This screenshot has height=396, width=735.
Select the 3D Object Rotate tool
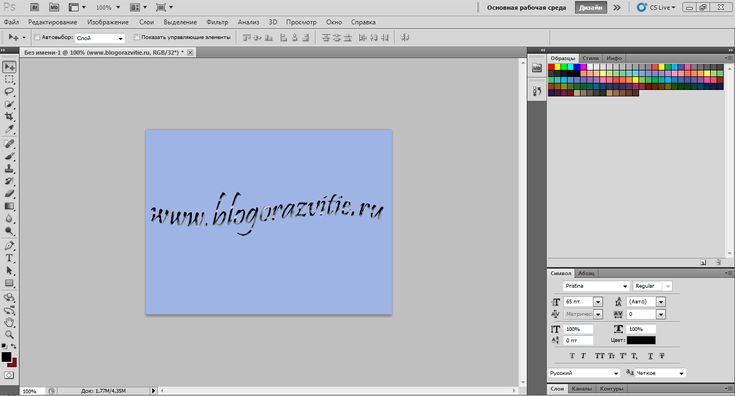[9, 298]
